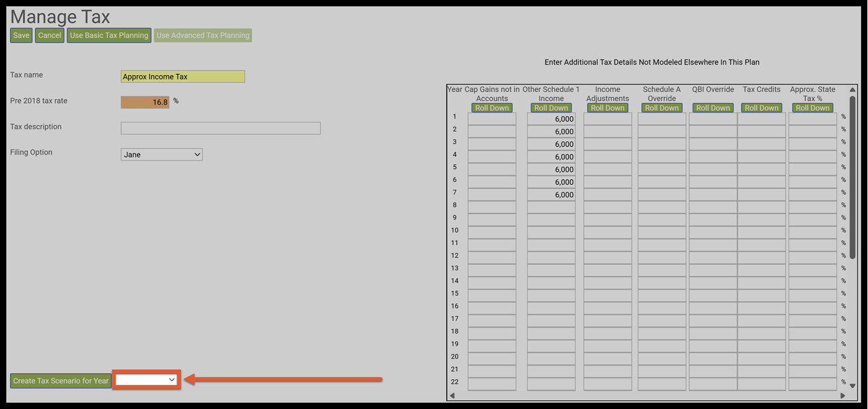Click the Cancel button
The width and height of the screenshot is (868, 409).
click(50, 35)
